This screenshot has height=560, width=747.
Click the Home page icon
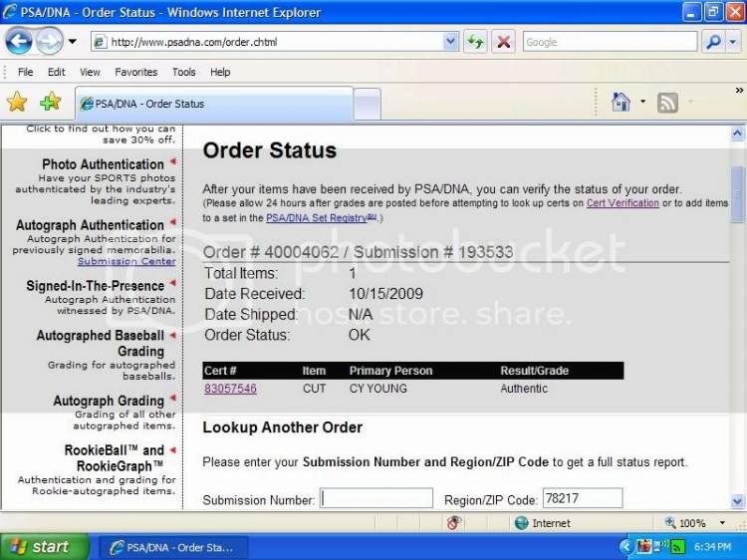pos(621,102)
